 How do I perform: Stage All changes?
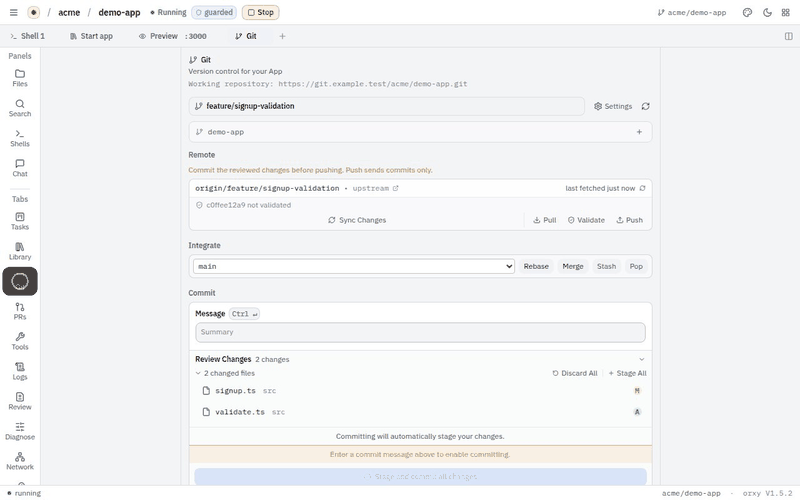628,373
